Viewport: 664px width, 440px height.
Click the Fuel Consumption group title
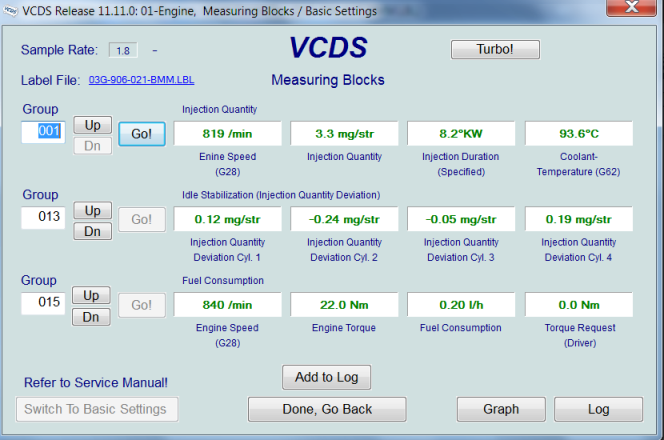[223, 281]
